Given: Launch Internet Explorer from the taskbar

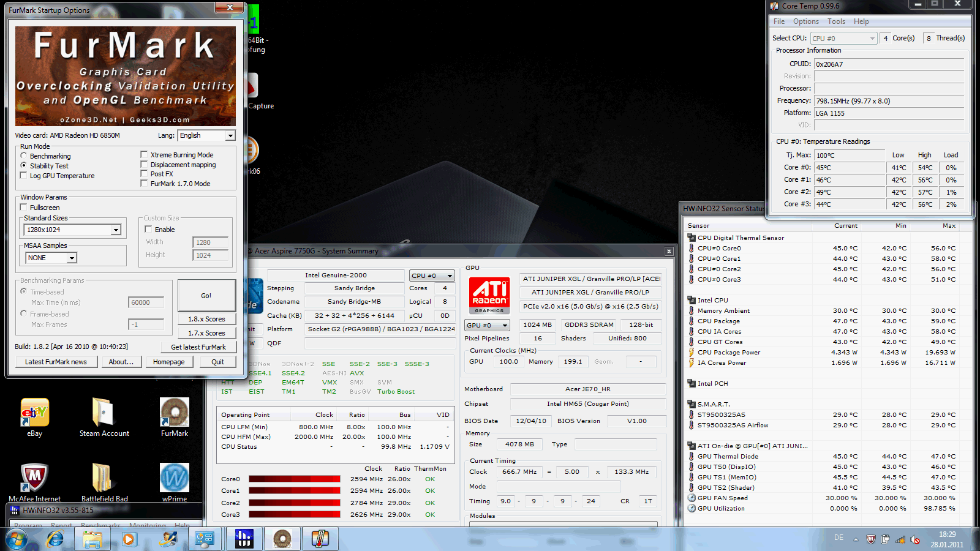Looking at the screenshot, I should pyautogui.click(x=55, y=539).
